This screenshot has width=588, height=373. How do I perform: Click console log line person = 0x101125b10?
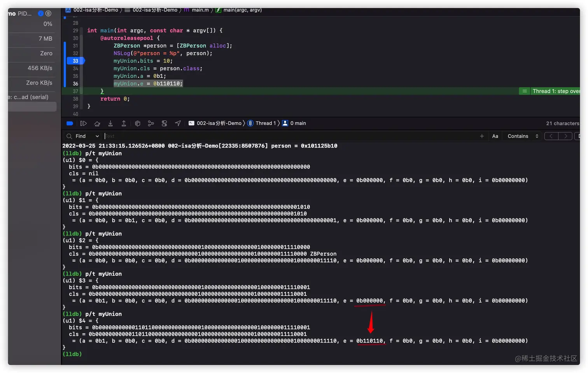200,146
